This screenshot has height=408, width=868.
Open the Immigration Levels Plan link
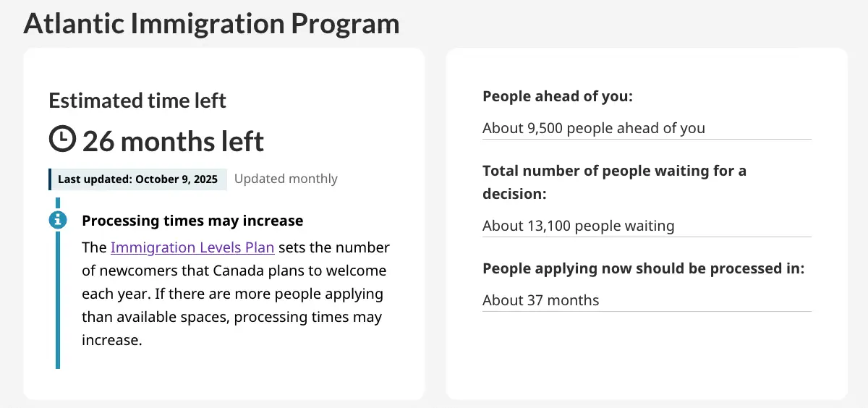click(x=192, y=247)
